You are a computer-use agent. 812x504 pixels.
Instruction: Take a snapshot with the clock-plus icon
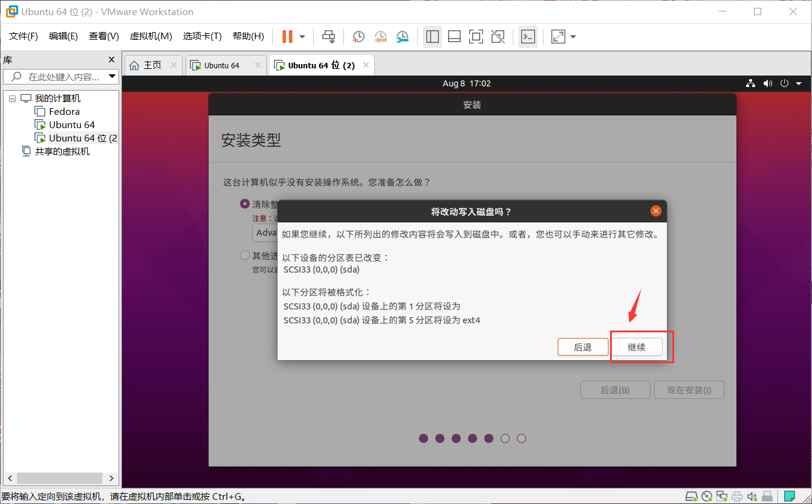(x=359, y=37)
